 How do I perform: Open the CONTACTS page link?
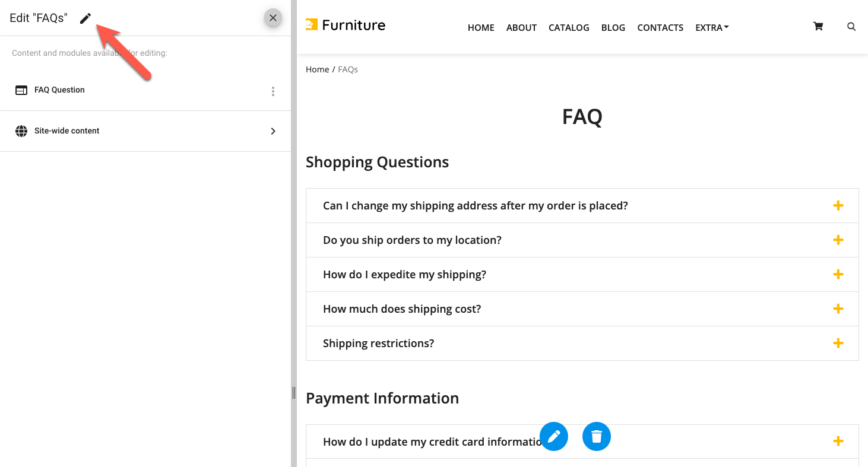[660, 28]
